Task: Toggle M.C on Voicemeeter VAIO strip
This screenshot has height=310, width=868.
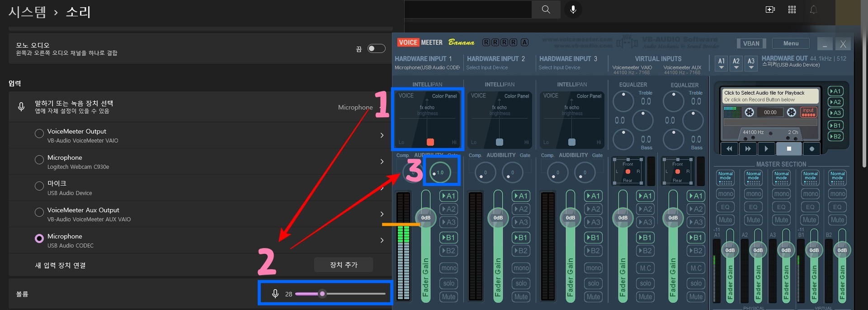Action: click(646, 268)
